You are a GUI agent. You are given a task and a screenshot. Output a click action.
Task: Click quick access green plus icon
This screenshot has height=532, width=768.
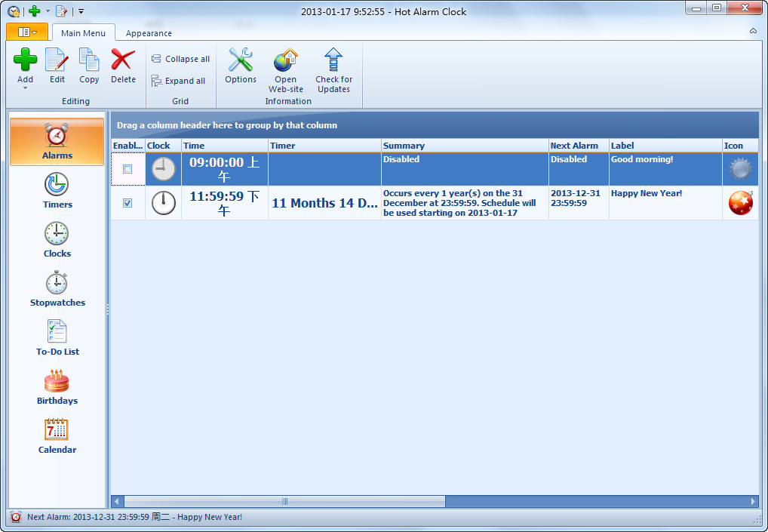click(34, 11)
